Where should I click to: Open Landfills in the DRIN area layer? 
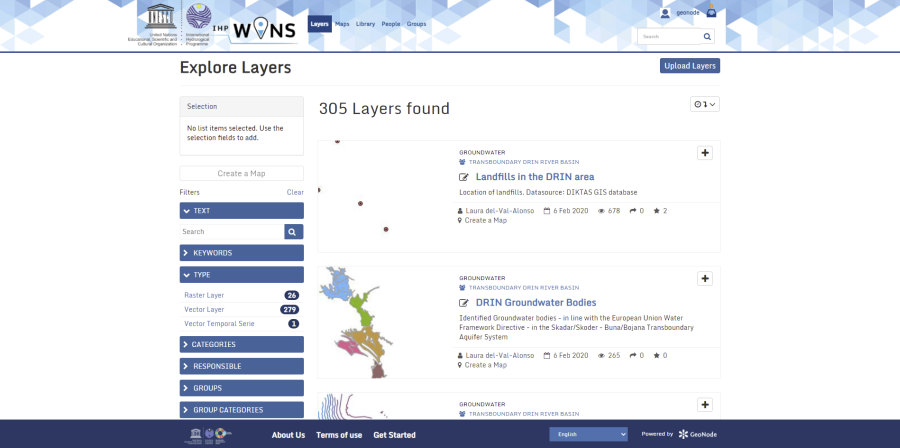pyautogui.click(x=535, y=177)
